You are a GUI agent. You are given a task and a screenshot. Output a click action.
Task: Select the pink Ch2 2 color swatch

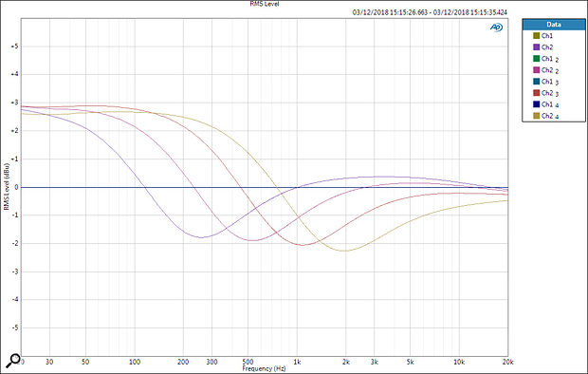(x=536, y=70)
